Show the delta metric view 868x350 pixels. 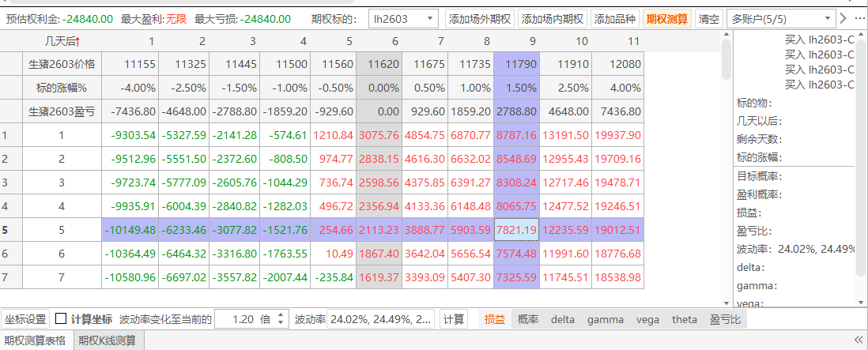[x=563, y=319]
